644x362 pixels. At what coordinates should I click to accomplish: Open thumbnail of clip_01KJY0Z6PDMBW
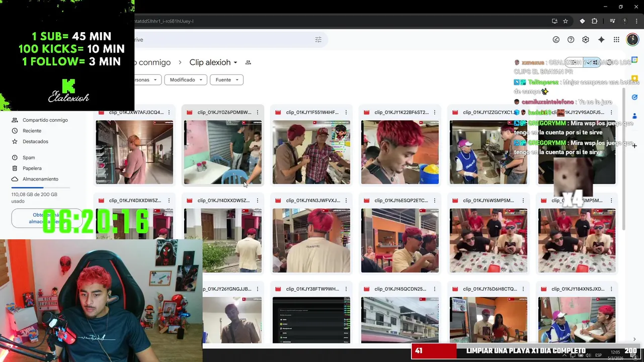tap(223, 152)
